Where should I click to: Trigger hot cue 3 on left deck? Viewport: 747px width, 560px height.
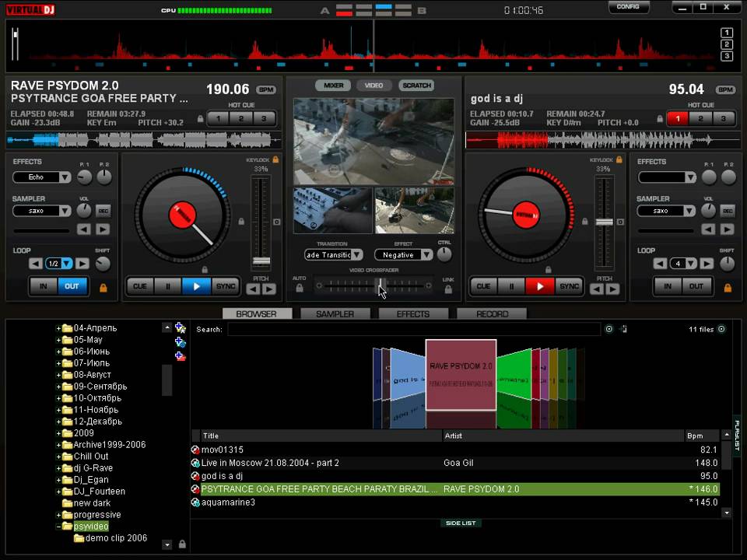coord(264,118)
